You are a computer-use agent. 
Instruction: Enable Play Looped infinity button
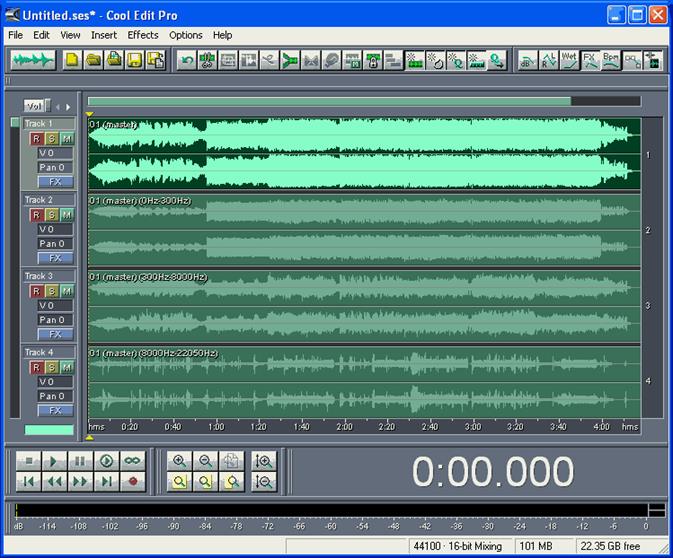click(x=132, y=461)
